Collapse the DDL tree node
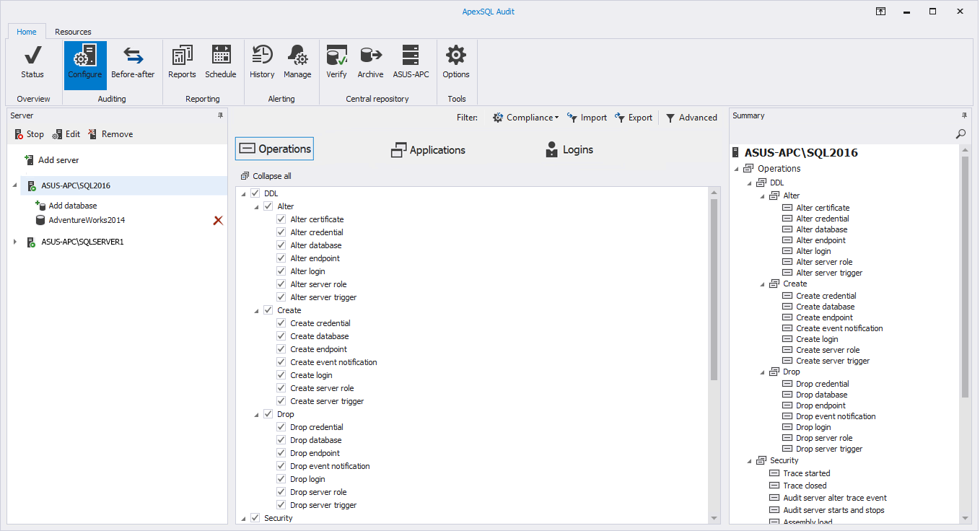This screenshot has height=531, width=980. point(243,193)
